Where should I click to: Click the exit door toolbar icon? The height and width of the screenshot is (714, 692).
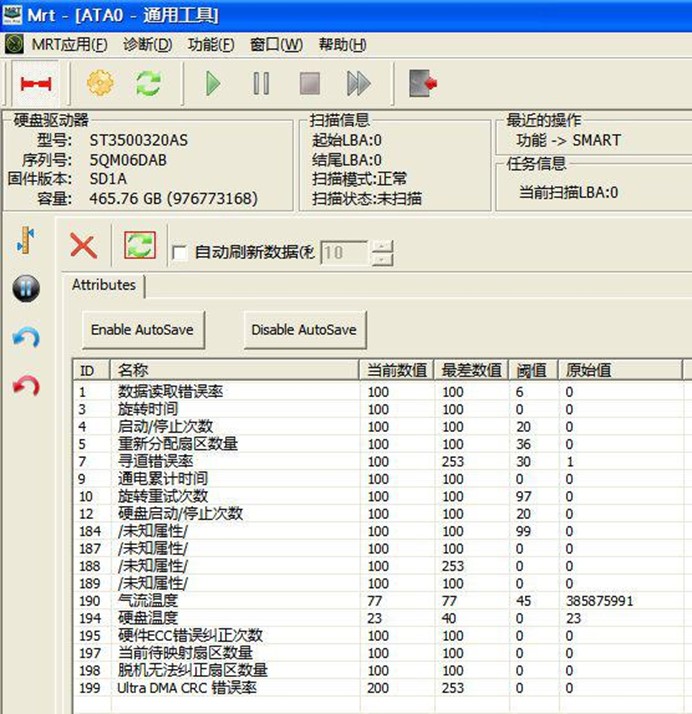coord(423,83)
